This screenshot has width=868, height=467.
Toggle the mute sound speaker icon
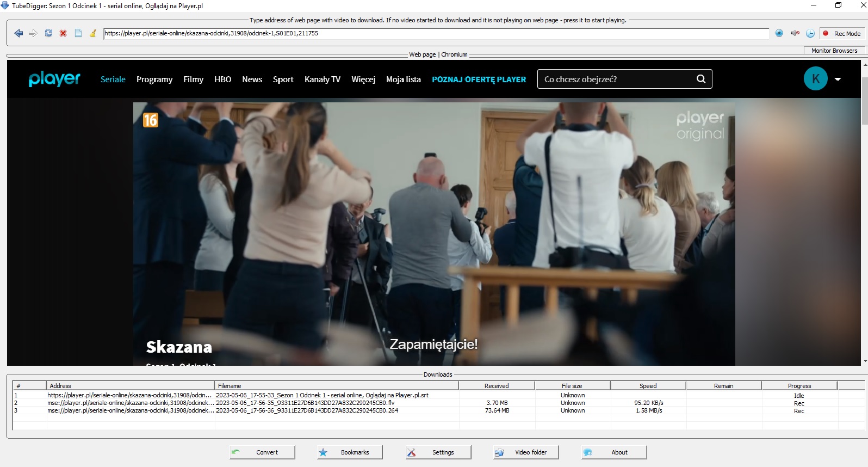point(795,33)
